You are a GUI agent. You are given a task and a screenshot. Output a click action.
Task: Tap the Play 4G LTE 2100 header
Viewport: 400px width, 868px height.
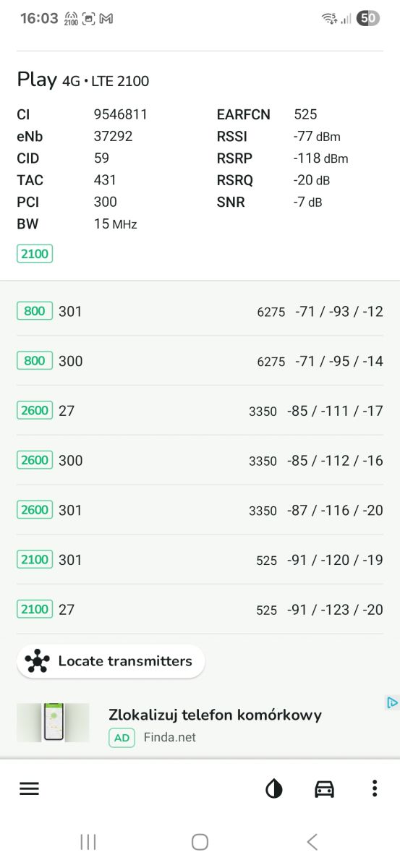point(83,80)
